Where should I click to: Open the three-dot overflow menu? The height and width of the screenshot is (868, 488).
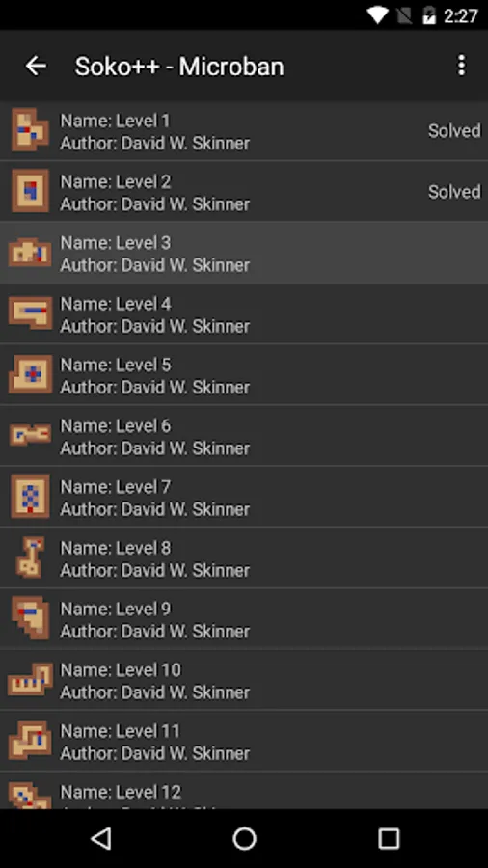(x=461, y=66)
